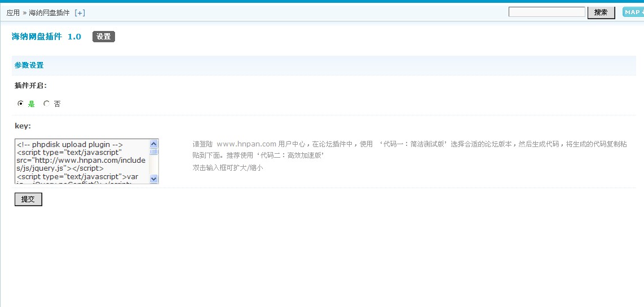
Task: Click the 海纳网盘插件 breadcrumb link
Action: pos(49,13)
